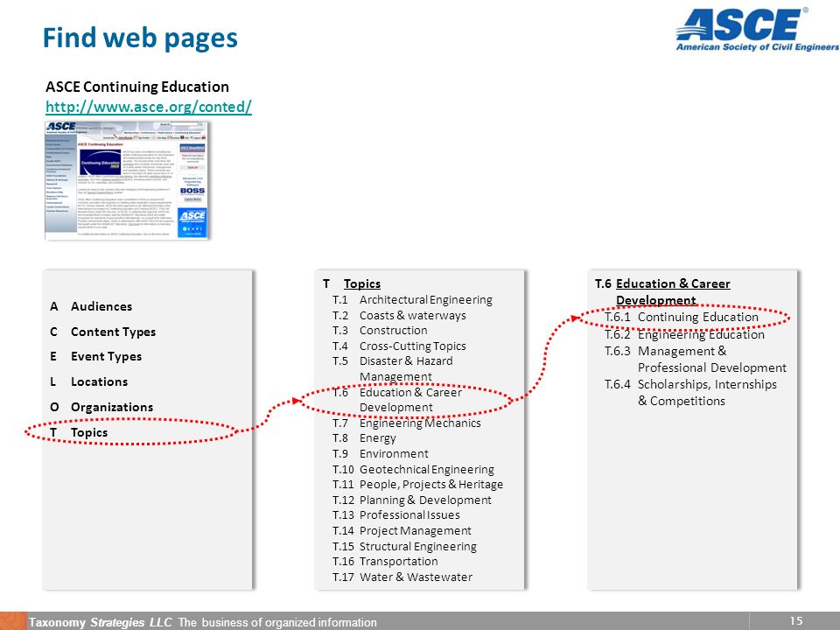Select T.6.2 Engineering Education
Viewport: 840px width, 630px height.
(684, 335)
